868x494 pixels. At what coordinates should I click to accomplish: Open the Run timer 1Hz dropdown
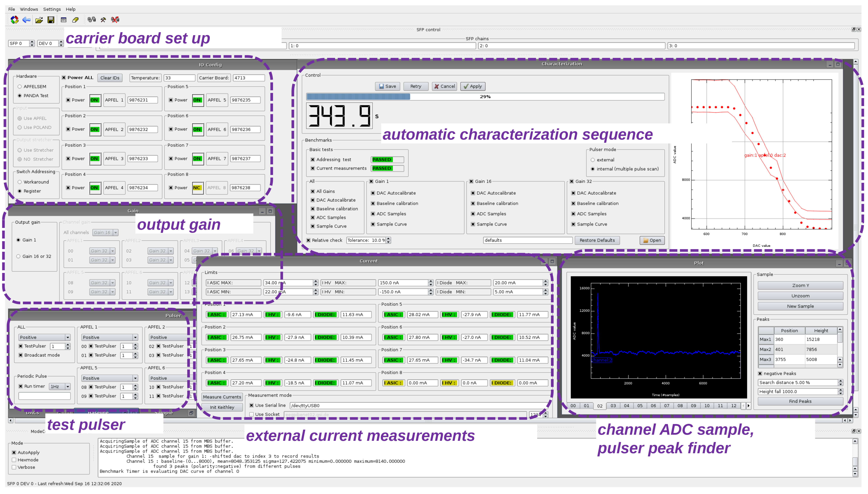click(60, 386)
